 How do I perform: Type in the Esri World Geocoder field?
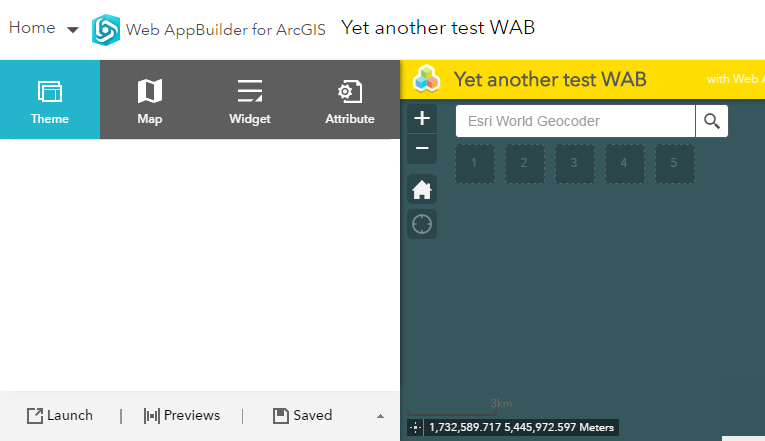pos(576,121)
